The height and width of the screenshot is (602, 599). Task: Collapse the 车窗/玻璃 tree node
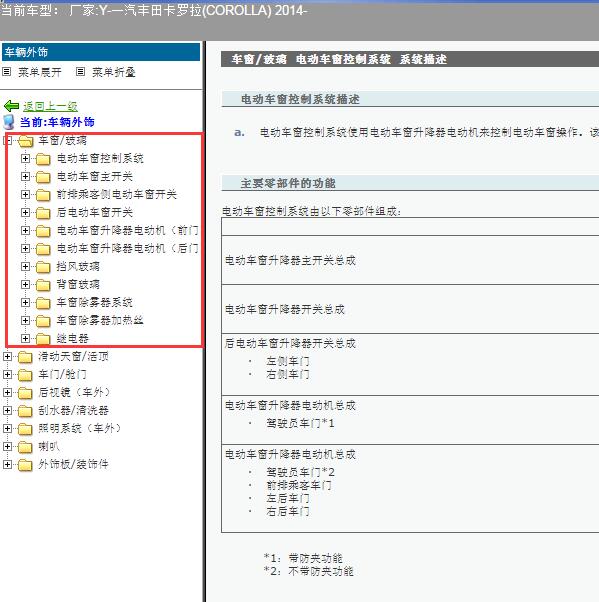(x=7, y=140)
